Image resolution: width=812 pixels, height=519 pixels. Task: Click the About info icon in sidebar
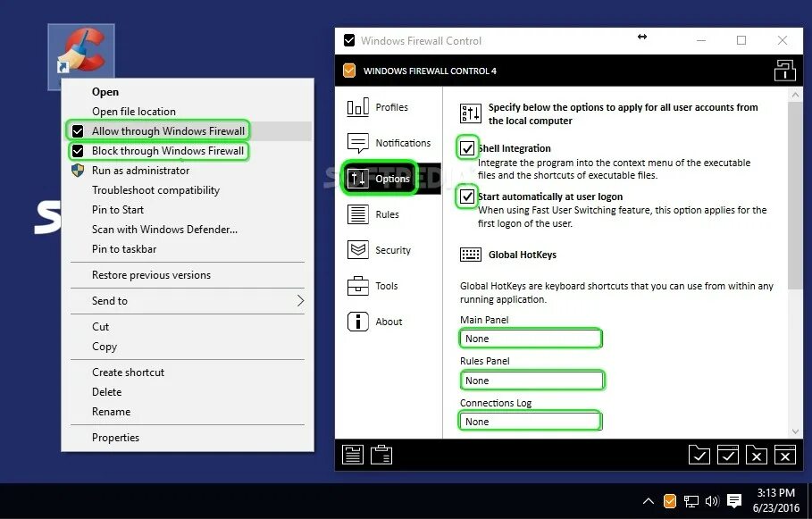pos(358,322)
